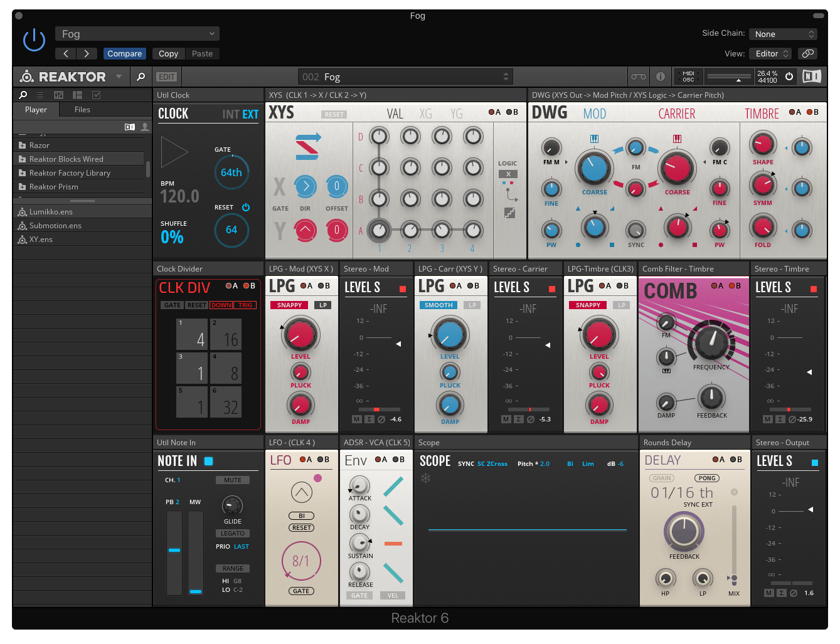This screenshot has width=840, height=644.
Task: Open the Reaktor main menu arrow
Action: pos(119,77)
